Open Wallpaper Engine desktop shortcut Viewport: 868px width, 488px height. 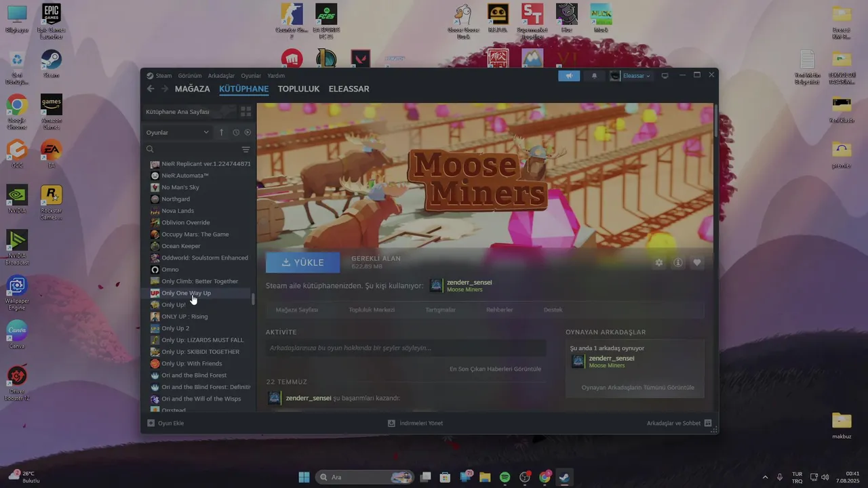pos(17,293)
